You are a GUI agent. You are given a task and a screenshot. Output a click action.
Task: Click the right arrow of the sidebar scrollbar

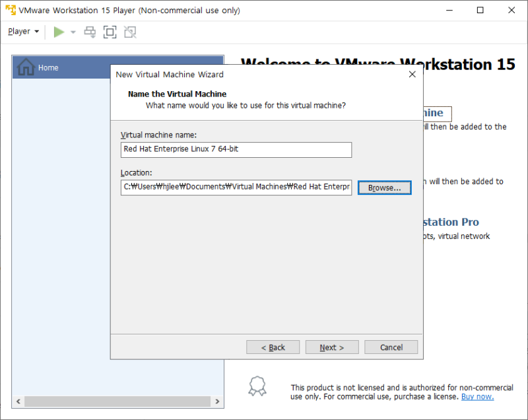pyautogui.click(x=218, y=401)
